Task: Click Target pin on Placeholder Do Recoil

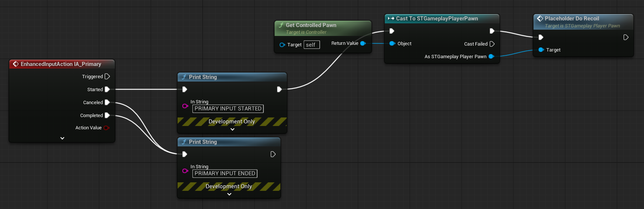Action: (x=541, y=50)
